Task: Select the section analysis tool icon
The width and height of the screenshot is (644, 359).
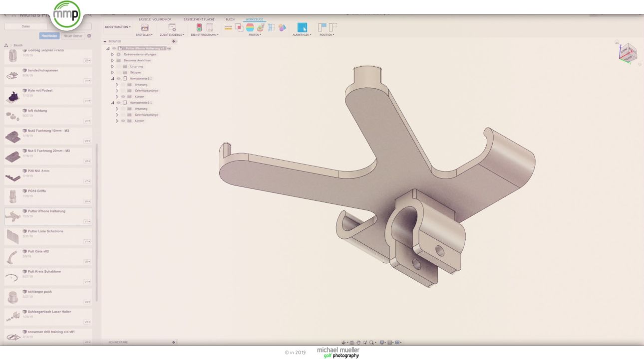Action: 261,27
